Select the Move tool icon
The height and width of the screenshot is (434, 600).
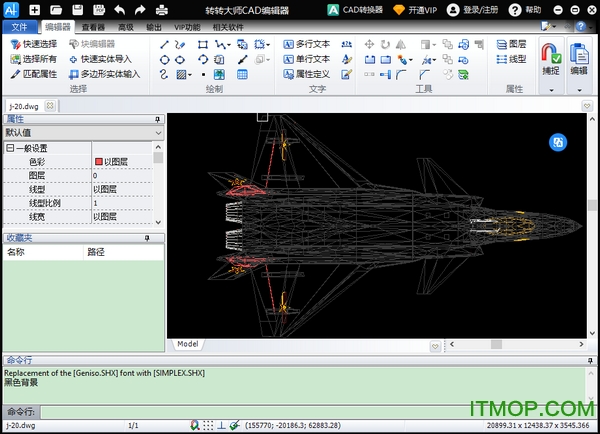click(x=369, y=44)
